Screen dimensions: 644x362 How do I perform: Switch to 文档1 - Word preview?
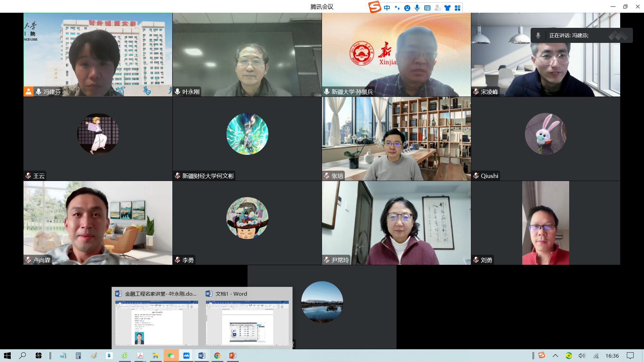point(247,322)
